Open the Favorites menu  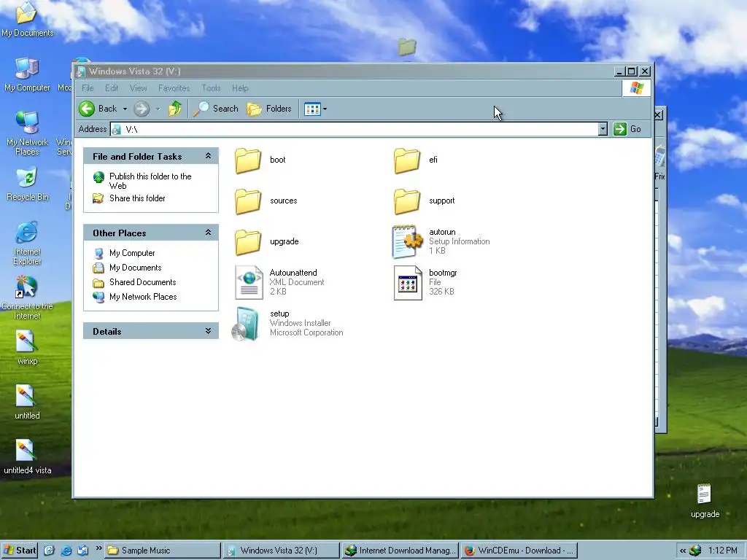point(174,88)
